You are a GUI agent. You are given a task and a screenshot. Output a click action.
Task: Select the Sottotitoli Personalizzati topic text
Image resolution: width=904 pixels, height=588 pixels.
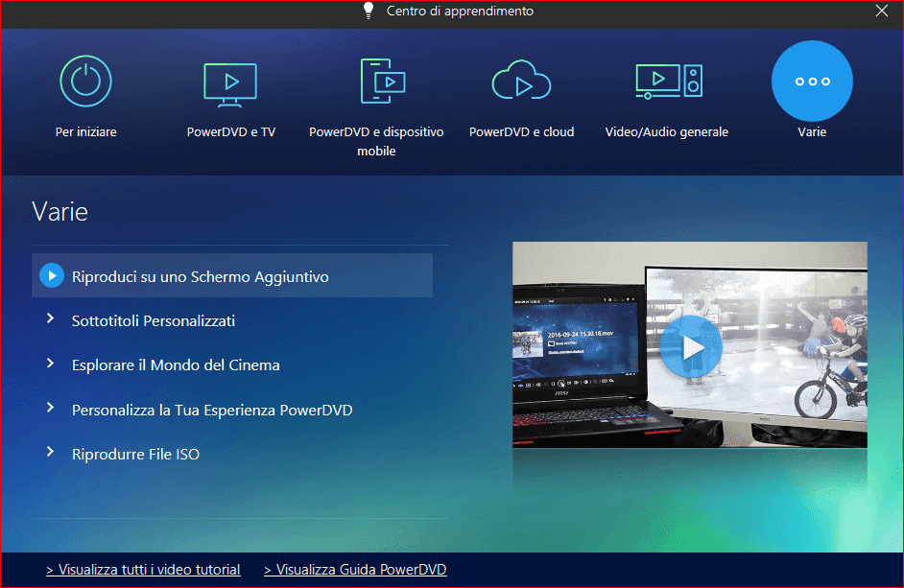click(154, 321)
